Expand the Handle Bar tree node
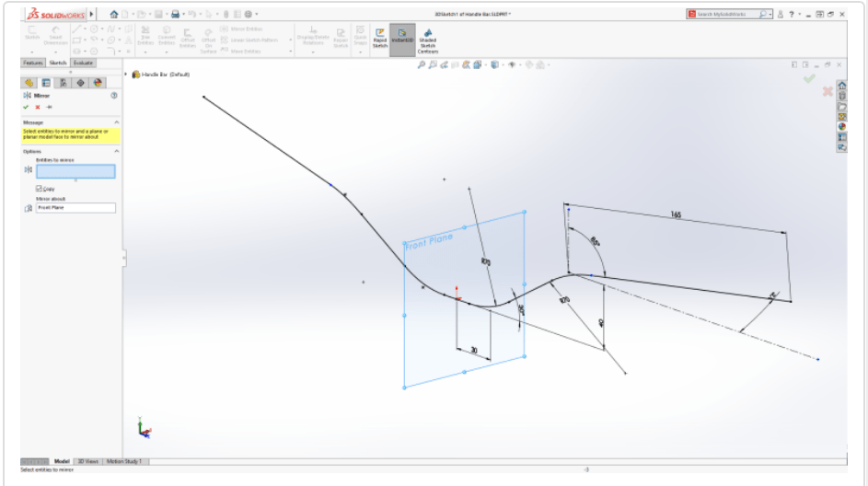Viewport: 868px width, 486px height. pyautogui.click(x=126, y=74)
